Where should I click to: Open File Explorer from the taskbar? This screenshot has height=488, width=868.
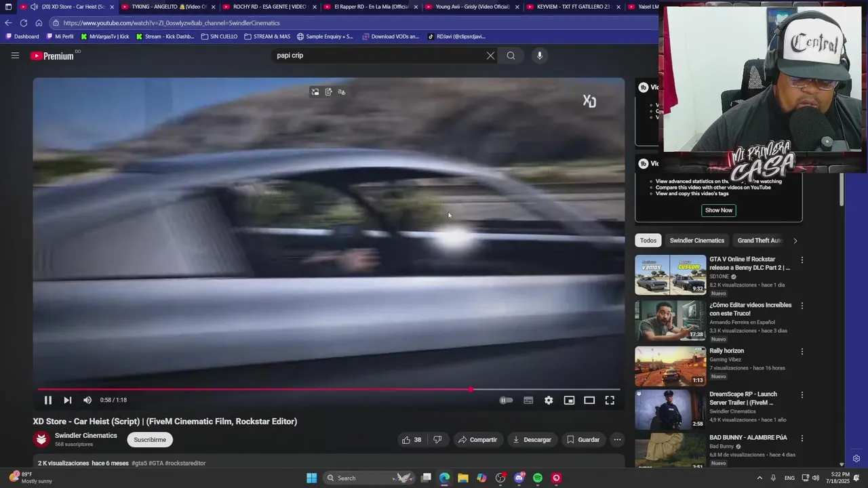click(x=463, y=478)
